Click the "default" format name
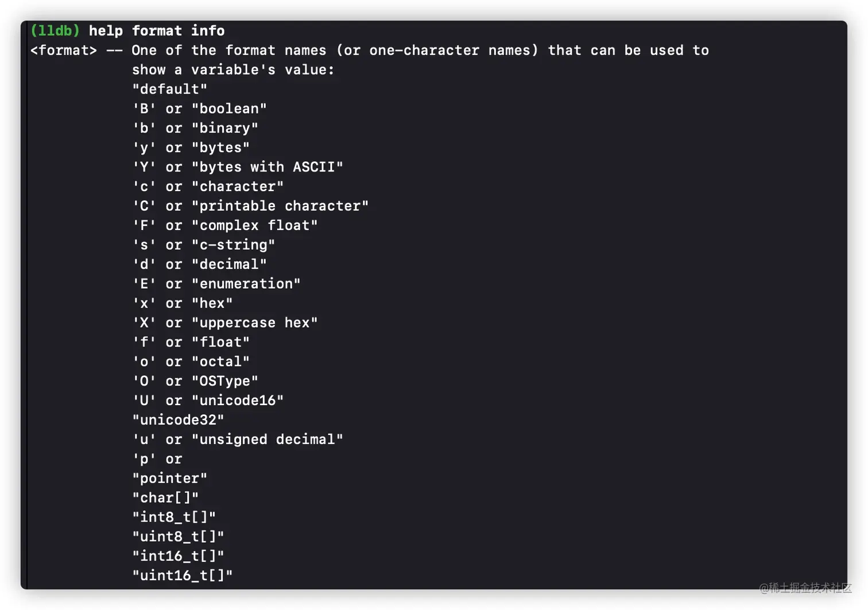 coord(169,90)
